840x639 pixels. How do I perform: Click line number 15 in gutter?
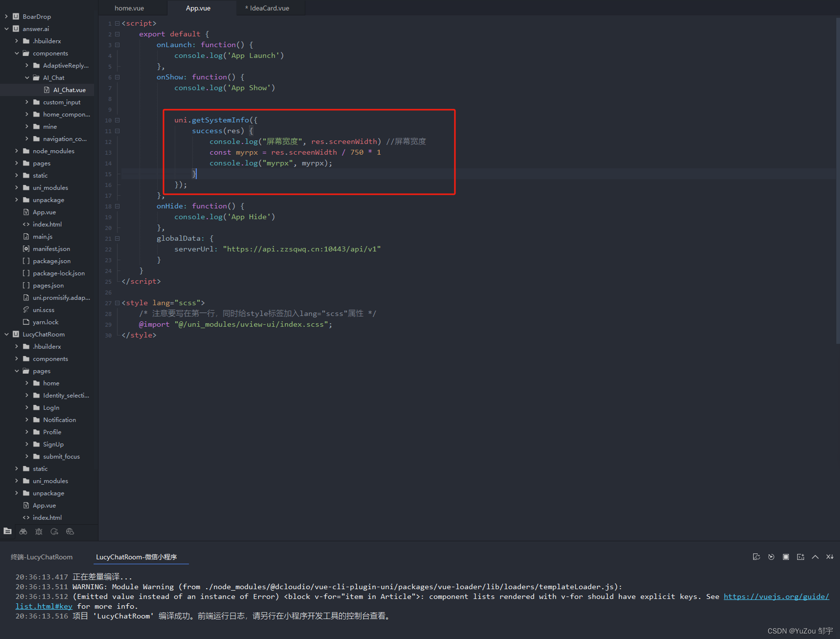click(108, 174)
